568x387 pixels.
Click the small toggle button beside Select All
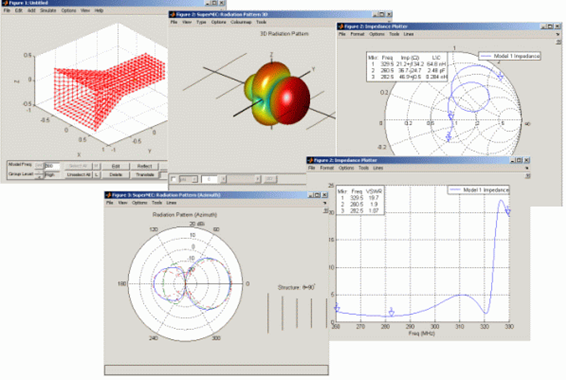click(x=97, y=166)
